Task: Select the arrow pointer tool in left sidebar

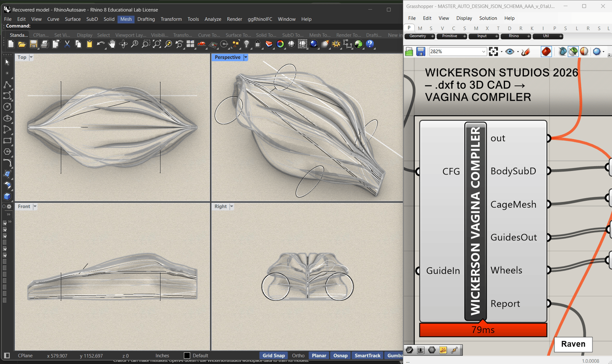Action: (7, 62)
